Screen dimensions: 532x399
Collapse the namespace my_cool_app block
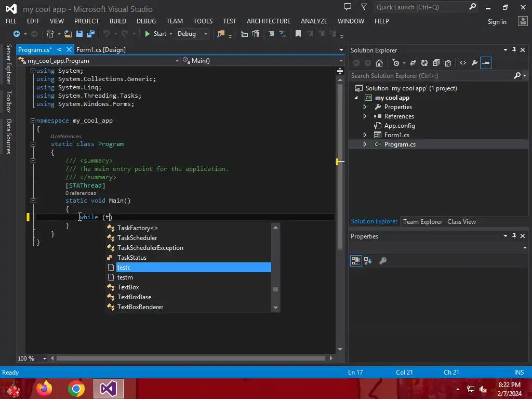tap(33, 121)
